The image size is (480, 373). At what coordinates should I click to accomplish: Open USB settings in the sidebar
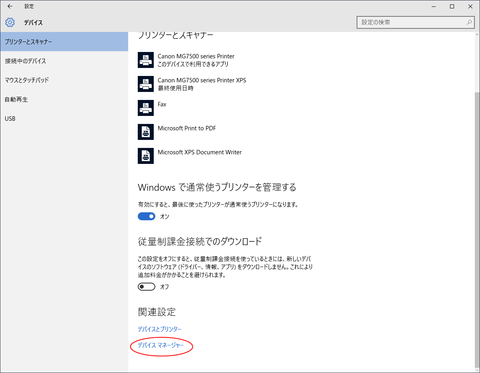64,118
